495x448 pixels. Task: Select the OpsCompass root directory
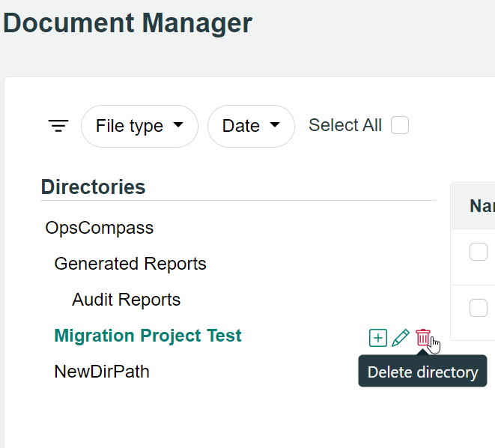click(99, 228)
